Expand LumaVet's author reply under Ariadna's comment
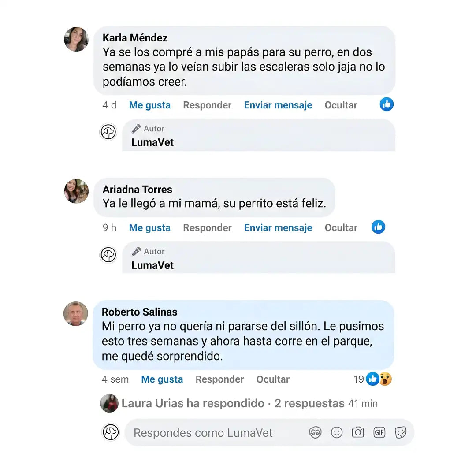 point(259,258)
